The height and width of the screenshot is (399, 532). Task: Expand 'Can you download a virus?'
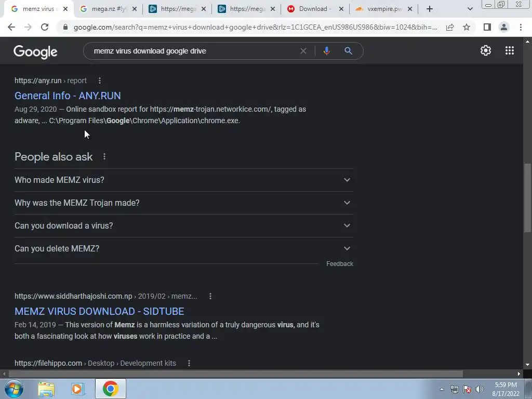[x=183, y=225]
